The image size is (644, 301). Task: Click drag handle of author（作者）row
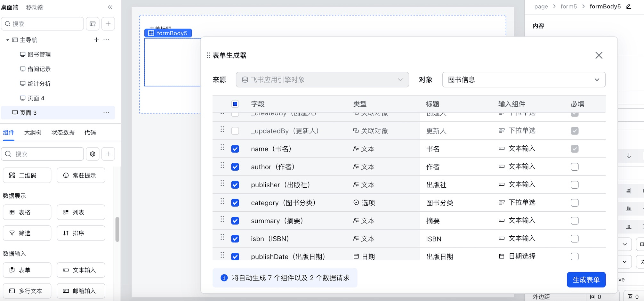[222, 165]
